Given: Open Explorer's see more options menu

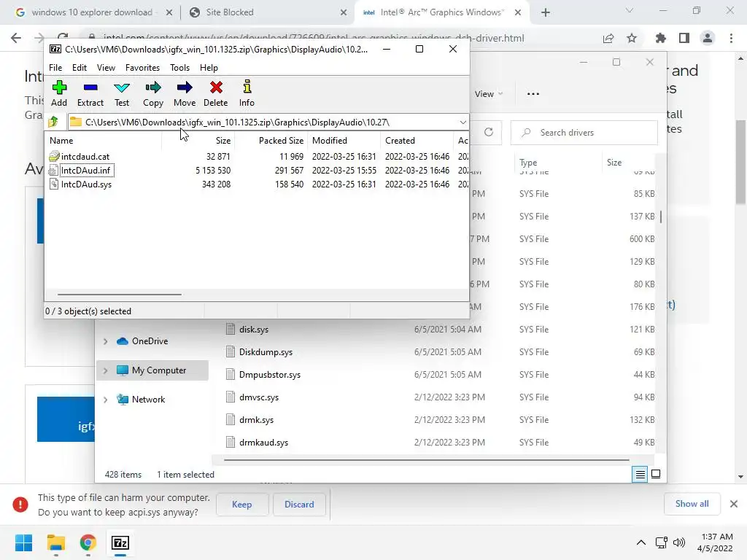Looking at the screenshot, I should [x=533, y=94].
